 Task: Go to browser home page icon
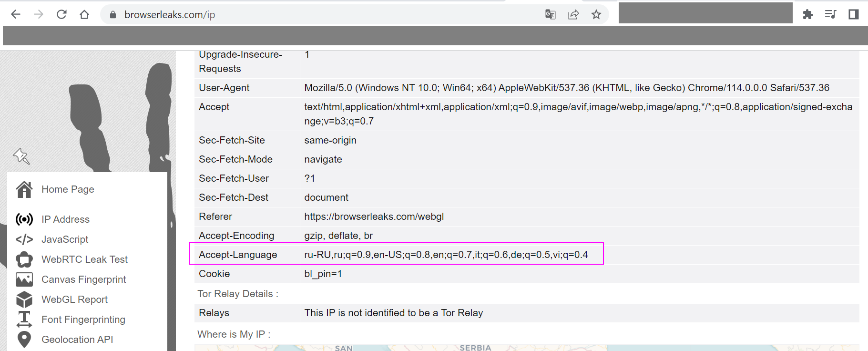84,14
